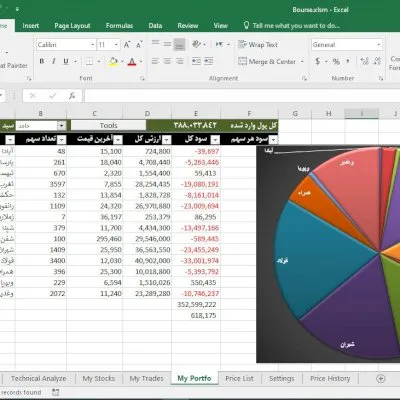Open the Page Layout ribbon tab
This screenshot has height=400, width=400.
(72, 26)
